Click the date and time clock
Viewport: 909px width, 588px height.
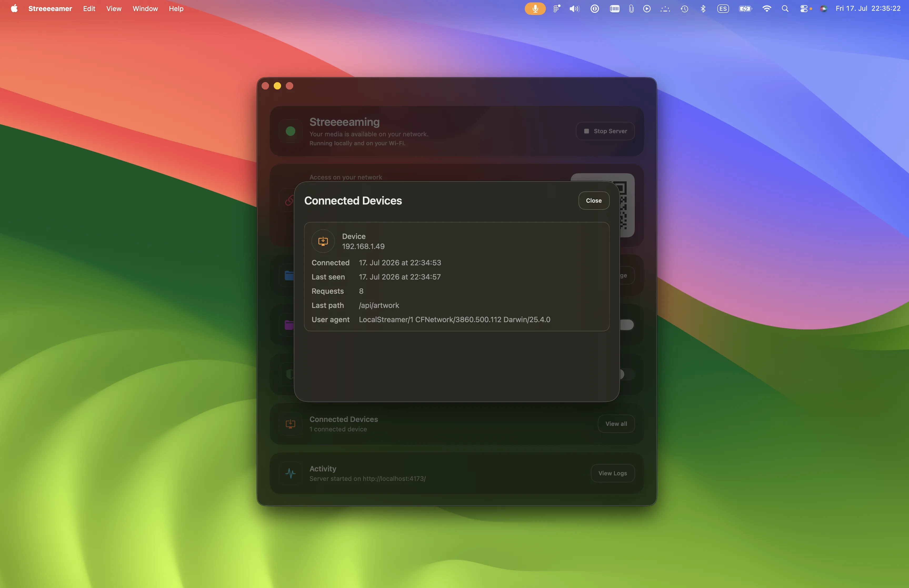tap(868, 8)
